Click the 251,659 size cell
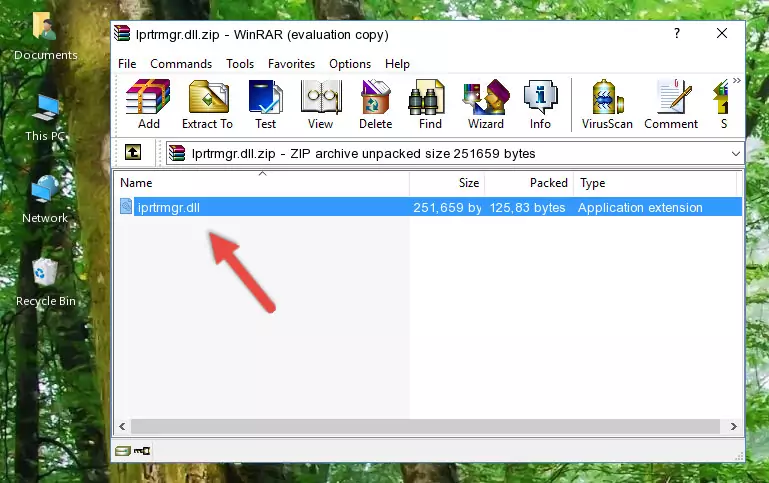Viewport: 769px width, 483px height. tap(447, 207)
